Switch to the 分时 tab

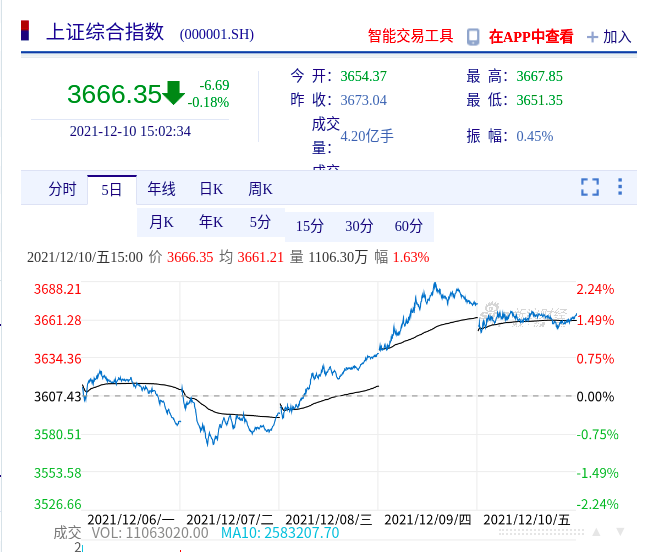pos(62,189)
